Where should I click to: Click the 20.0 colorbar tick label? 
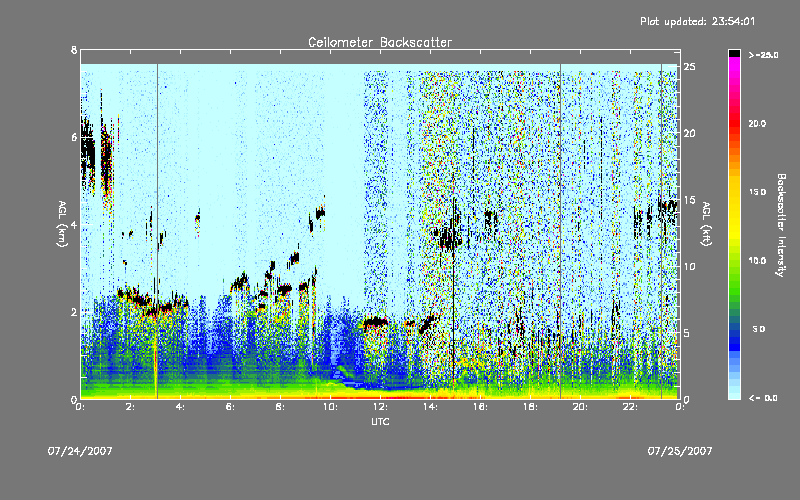pos(757,123)
